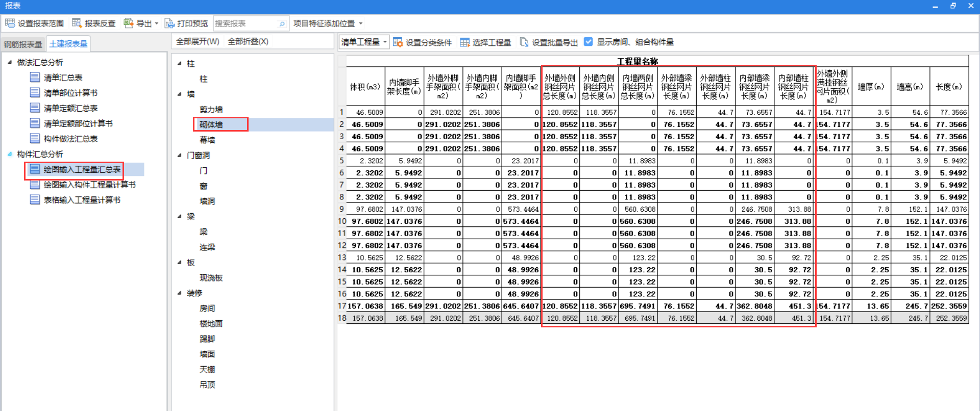Select 墙面 in component tree
The width and height of the screenshot is (980, 411).
click(207, 354)
